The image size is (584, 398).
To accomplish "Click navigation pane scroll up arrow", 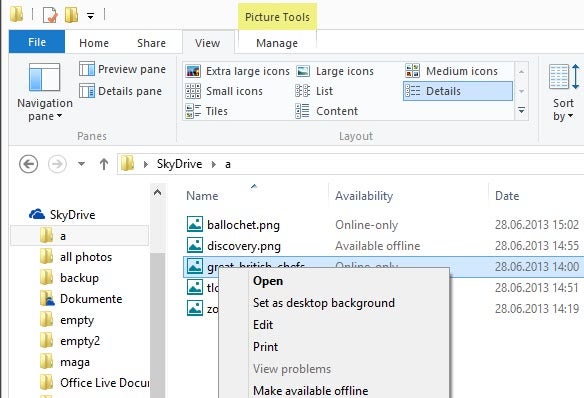I will [x=158, y=192].
